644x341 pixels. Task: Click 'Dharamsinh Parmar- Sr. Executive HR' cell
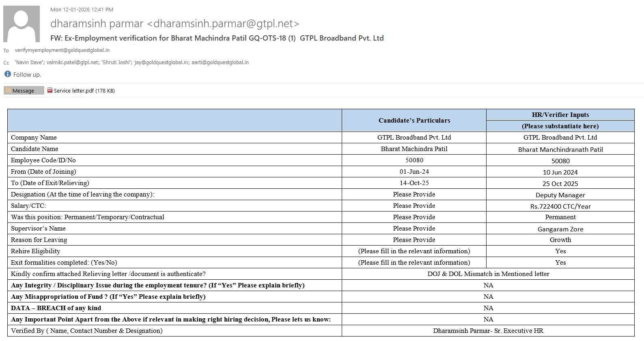coord(488,331)
